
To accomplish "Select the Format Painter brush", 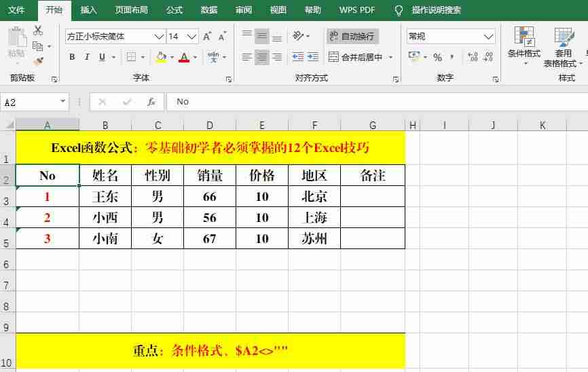I will pos(38,60).
